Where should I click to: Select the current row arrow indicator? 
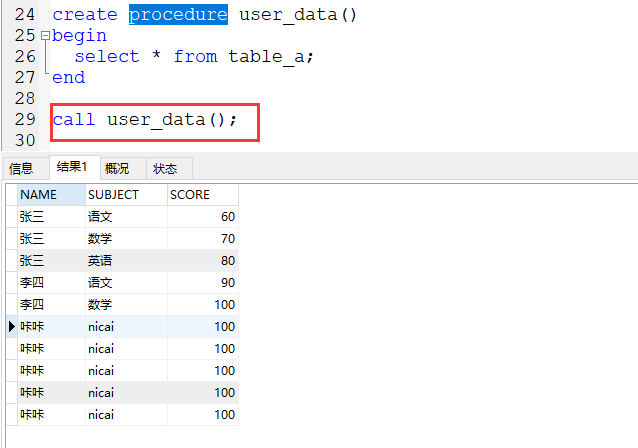click(x=12, y=326)
